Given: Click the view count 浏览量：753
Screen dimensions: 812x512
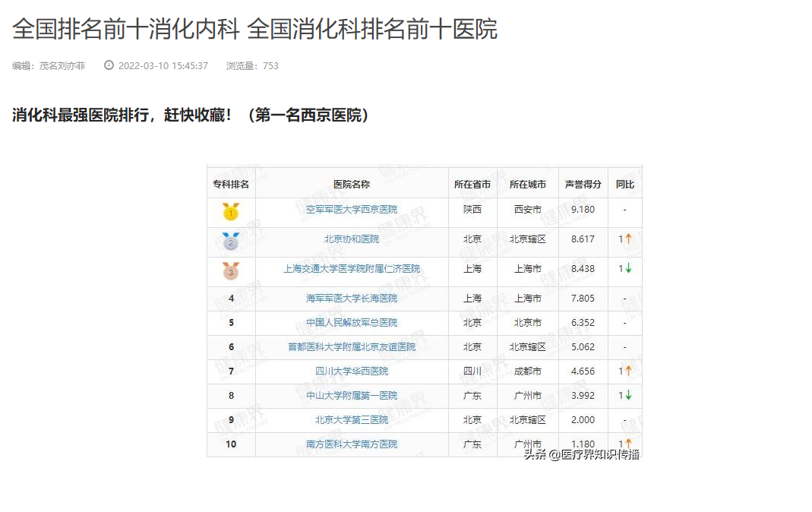Looking at the screenshot, I should point(252,66).
